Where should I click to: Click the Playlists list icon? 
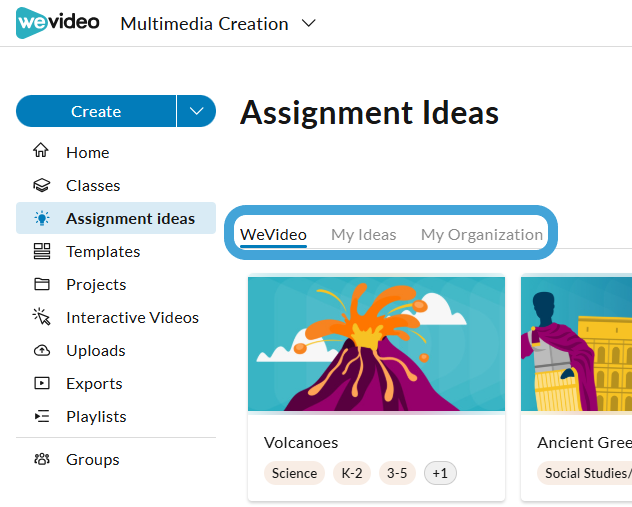(x=42, y=416)
